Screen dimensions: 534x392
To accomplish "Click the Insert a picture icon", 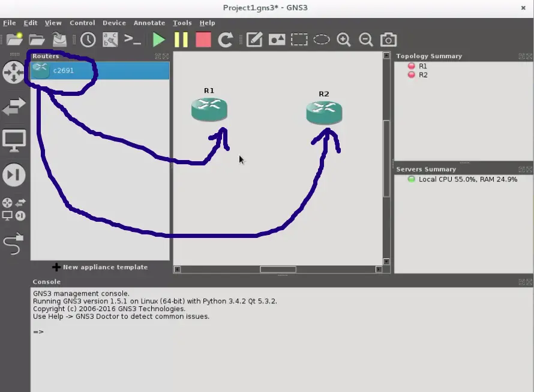I will pyautogui.click(x=277, y=40).
